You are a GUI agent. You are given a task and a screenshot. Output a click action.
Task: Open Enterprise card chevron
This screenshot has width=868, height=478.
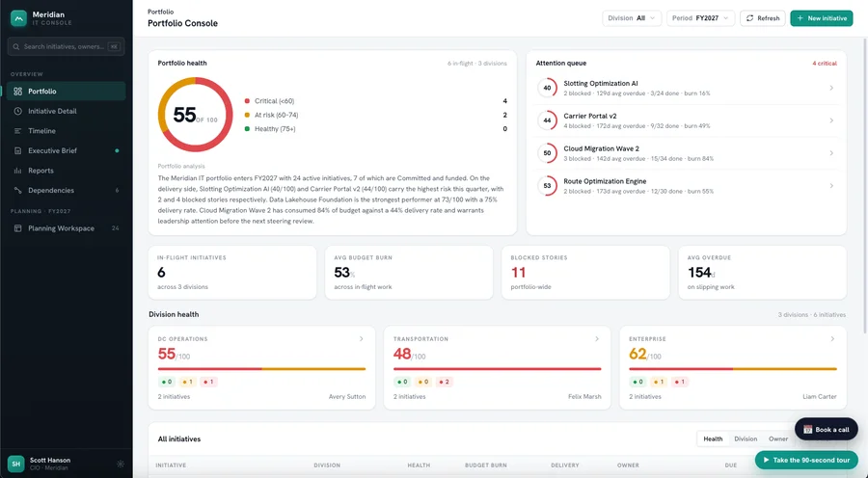pos(832,338)
